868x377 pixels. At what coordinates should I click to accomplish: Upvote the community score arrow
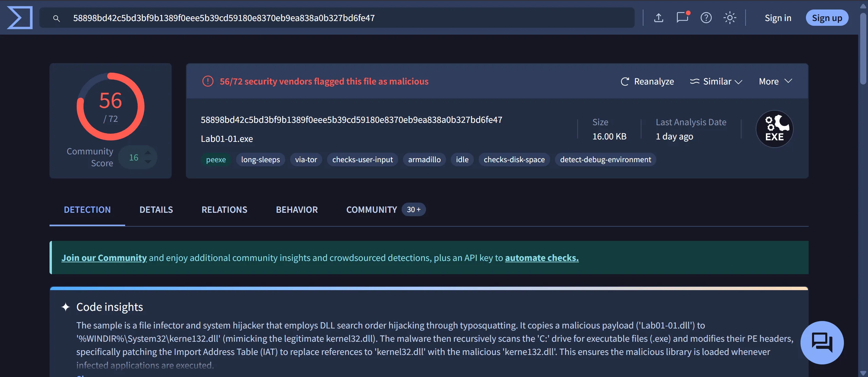[x=148, y=153]
